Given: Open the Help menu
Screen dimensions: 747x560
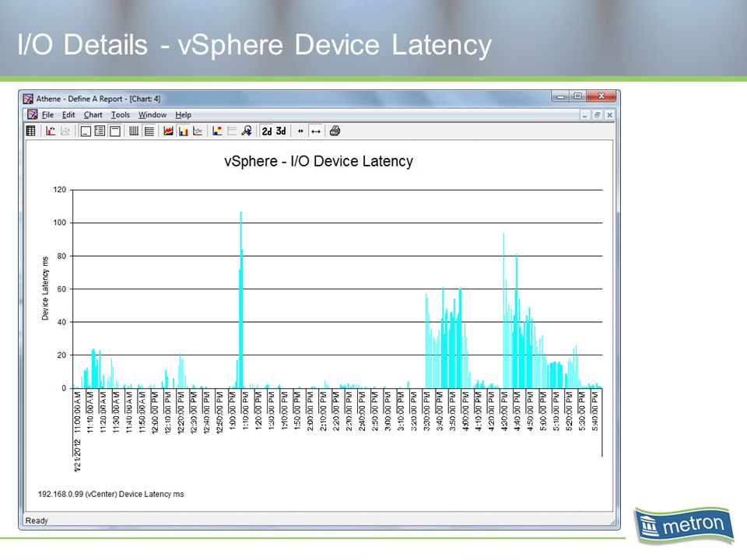Looking at the screenshot, I should coord(184,115).
